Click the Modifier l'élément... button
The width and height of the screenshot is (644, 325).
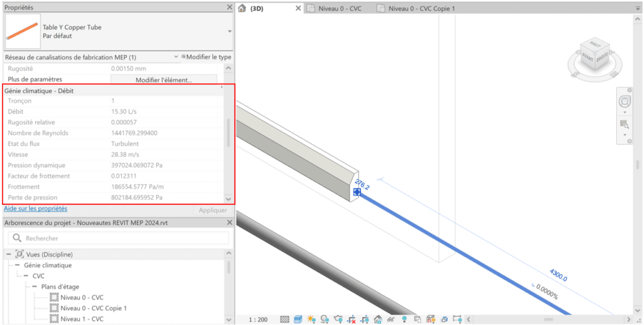[164, 80]
